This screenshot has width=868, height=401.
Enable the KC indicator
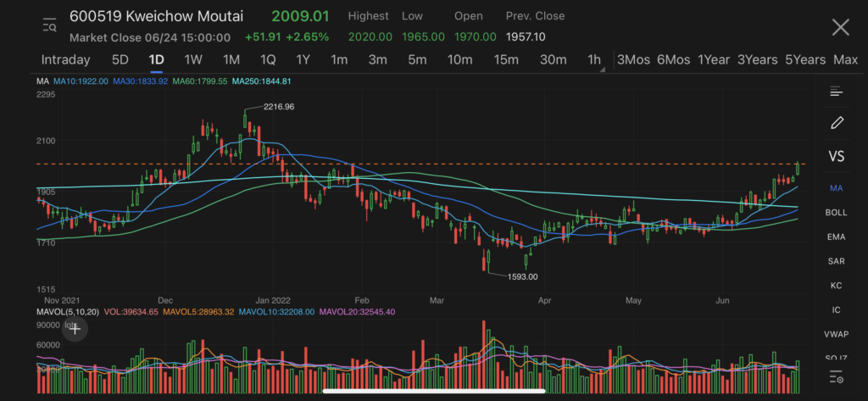click(836, 286)
